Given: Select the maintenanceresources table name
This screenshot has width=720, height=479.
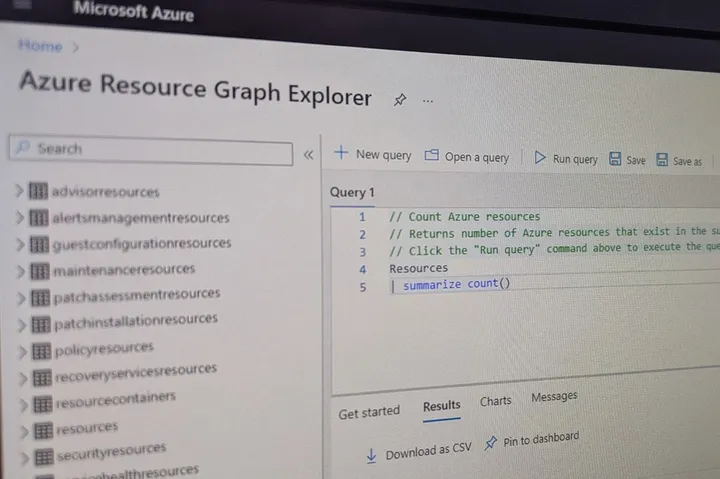Looking at the screenshot, I should click(x=124, y=270).
